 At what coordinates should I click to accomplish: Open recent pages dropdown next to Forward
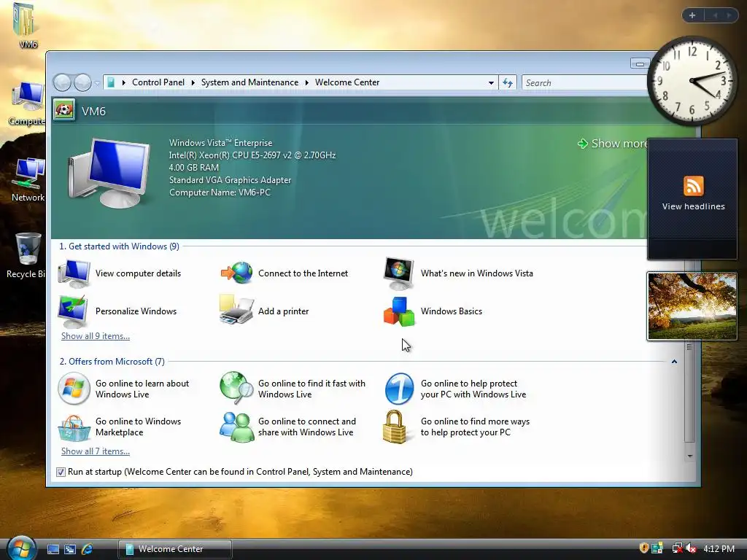97,83
